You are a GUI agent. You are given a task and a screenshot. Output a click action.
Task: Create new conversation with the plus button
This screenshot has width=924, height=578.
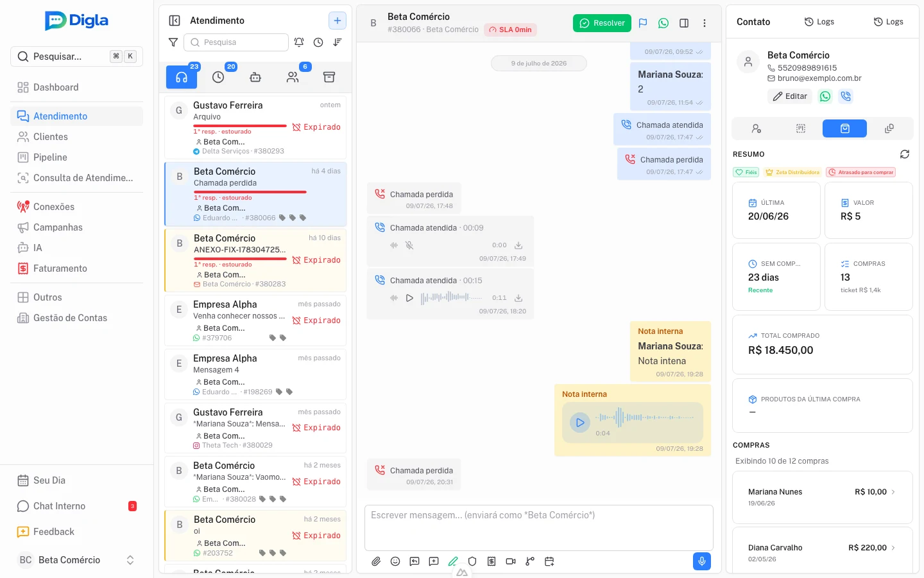click(338, 21)
